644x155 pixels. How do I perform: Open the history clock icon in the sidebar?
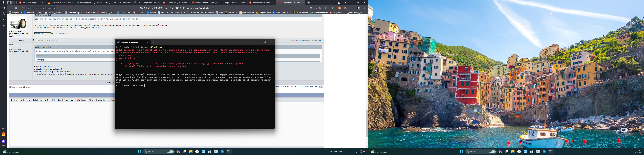[x=3, y=8]
